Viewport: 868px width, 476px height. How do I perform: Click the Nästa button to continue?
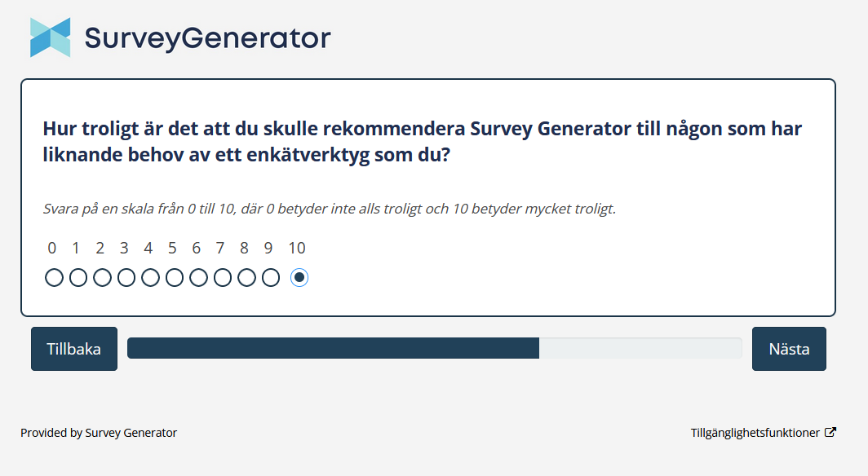[x=789, y=349]
